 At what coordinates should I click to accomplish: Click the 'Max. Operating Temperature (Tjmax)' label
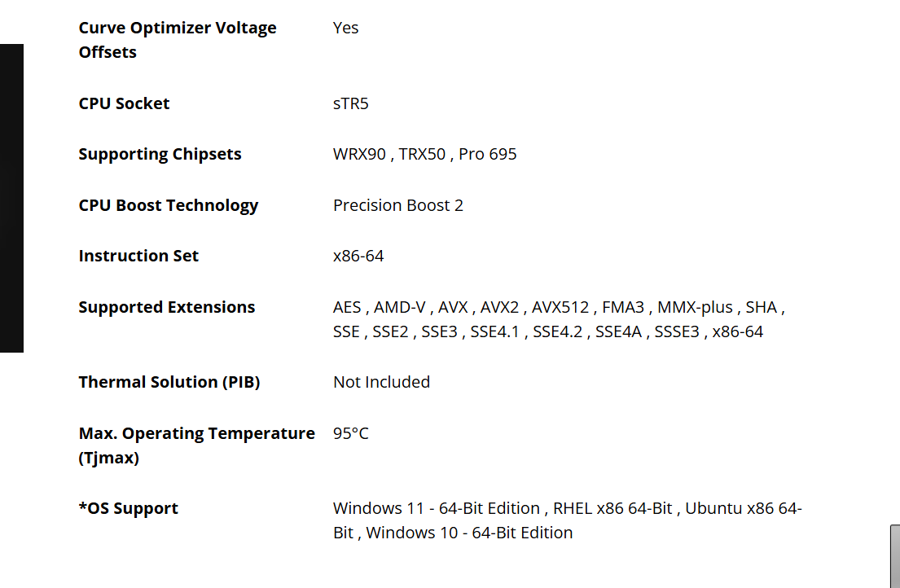click(196, 445)
